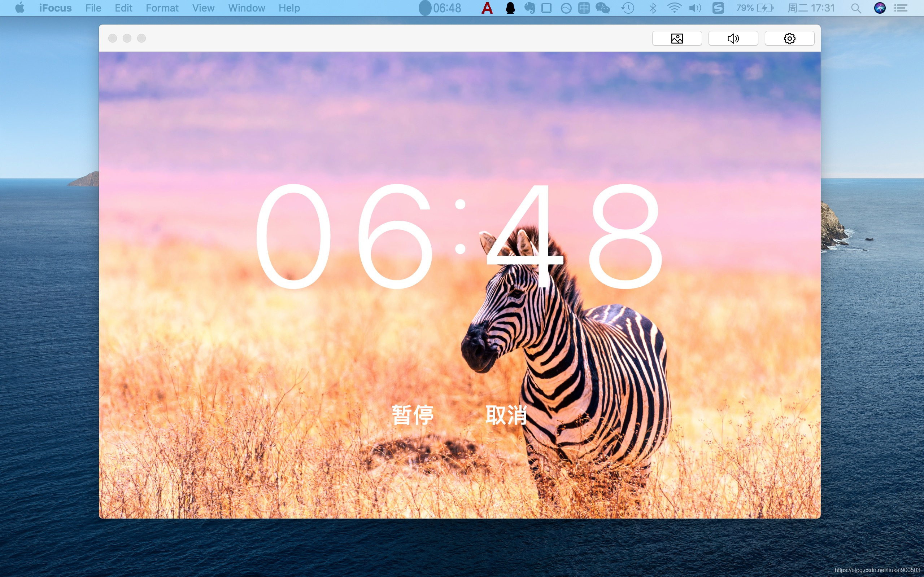Click the sound speaker toolbar button

point(733,39)
